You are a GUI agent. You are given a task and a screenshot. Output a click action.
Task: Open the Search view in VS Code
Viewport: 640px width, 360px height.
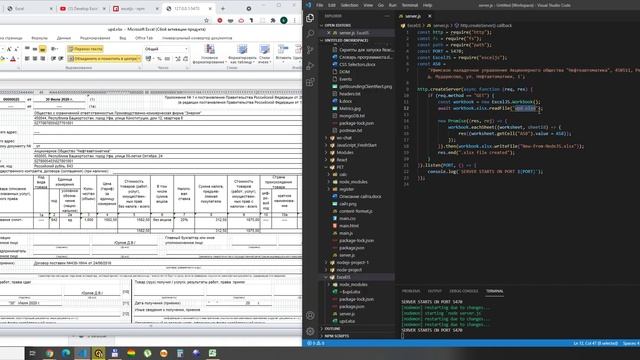coord(310,33)
